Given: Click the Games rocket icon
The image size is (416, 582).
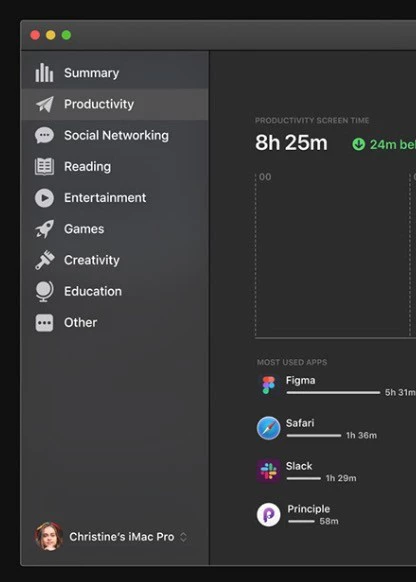Looking at the screenshot, I should [45, 229].
